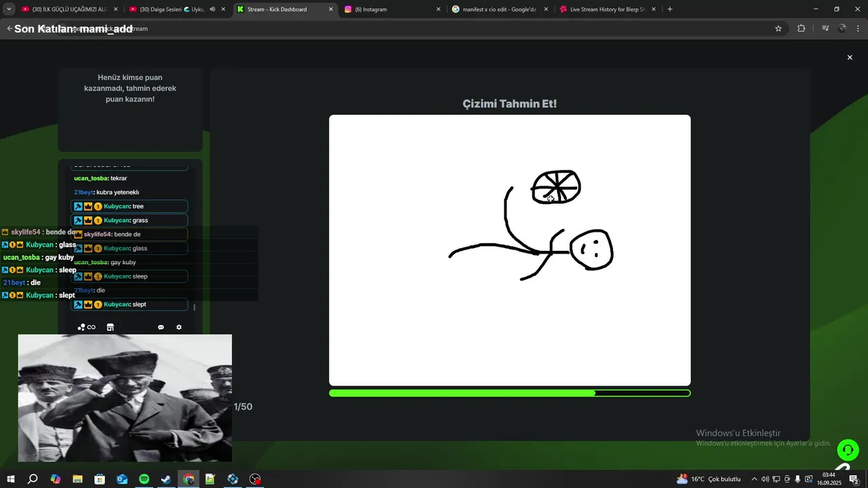Expand the Chrome tab search dropdown
Viewport: 868px width, 488px height.
(x=9, y=9)
